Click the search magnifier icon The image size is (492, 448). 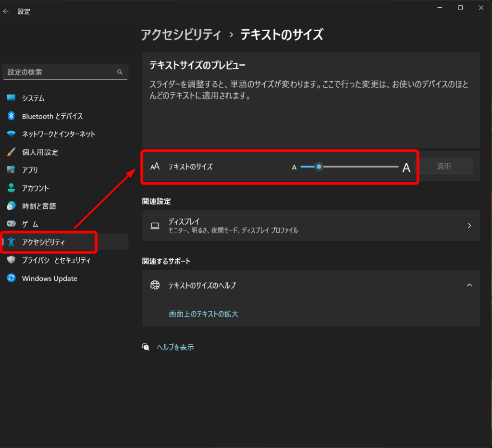click(120, 72)
